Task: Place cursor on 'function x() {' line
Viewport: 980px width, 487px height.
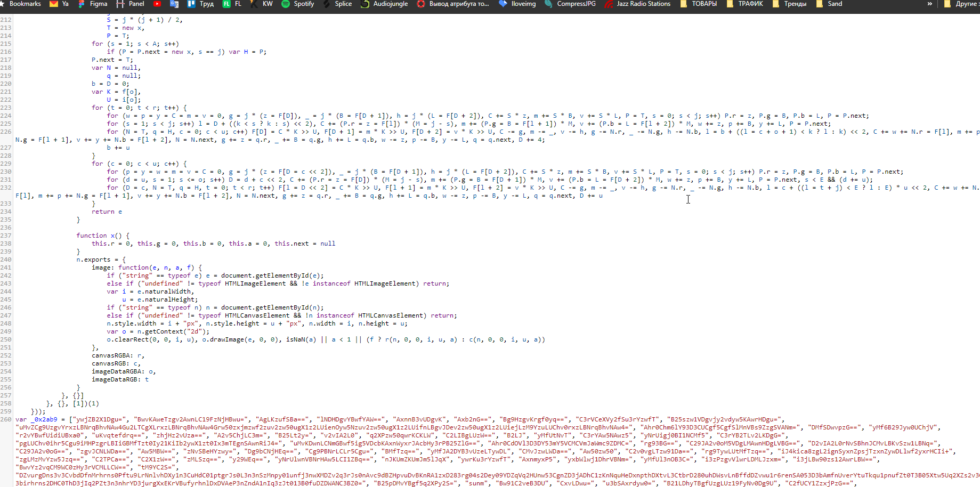Action: 103,236
